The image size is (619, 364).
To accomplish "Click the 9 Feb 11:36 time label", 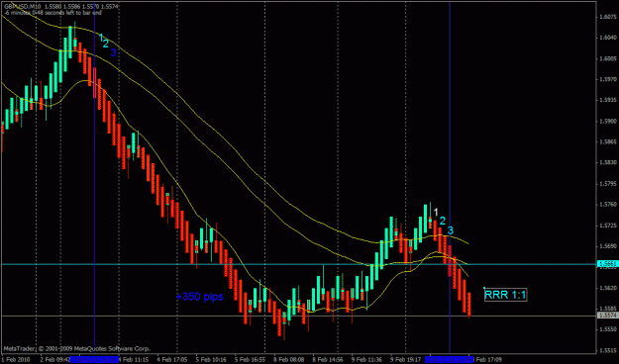I will [x=366, y=359].
